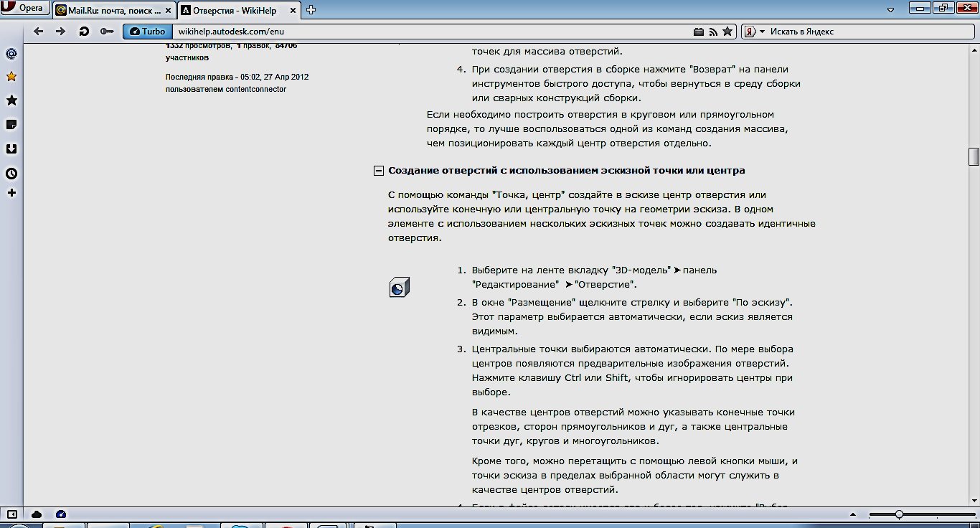Image resolution: width=980 pixels, height=528 pixels.
Task: Open the Downloads sidebar panel icon
Action: tap(11, 149)
